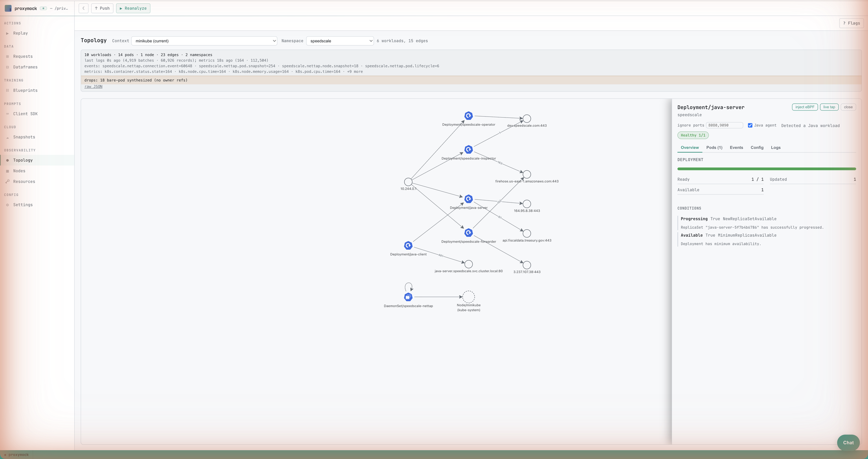868x459 pixels.
Task: Open the Chat button
Action: tap(848, 443)
